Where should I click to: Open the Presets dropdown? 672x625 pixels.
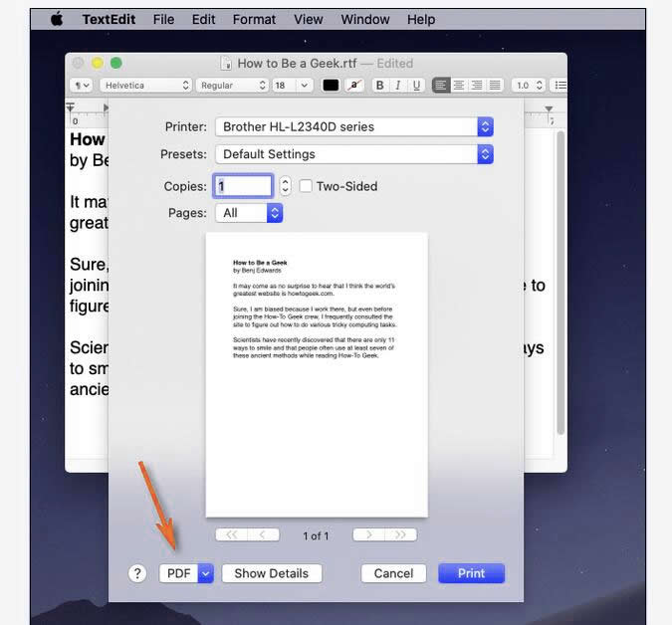click(x=354, y=154)
